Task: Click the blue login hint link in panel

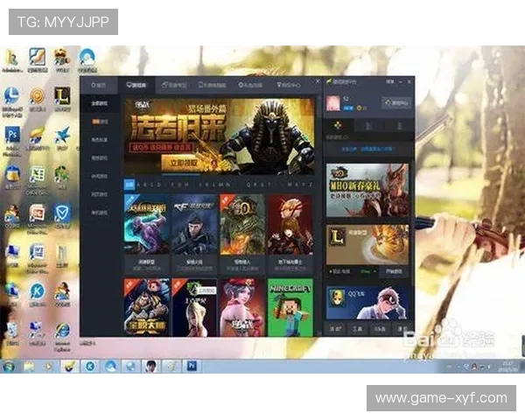Action: 367,149
